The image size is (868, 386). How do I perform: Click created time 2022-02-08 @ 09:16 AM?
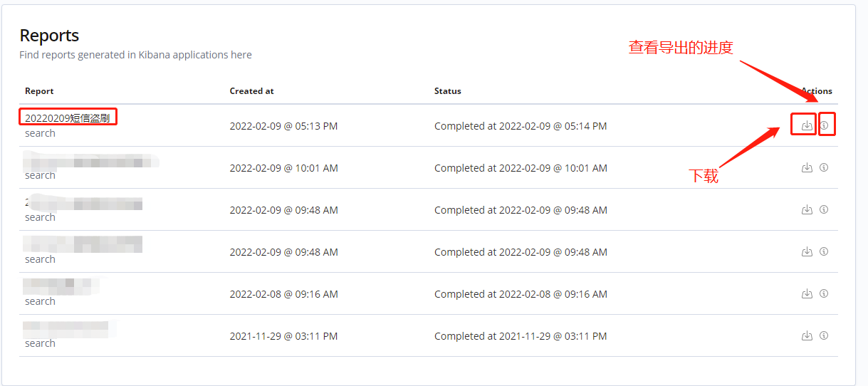(283, 294)
